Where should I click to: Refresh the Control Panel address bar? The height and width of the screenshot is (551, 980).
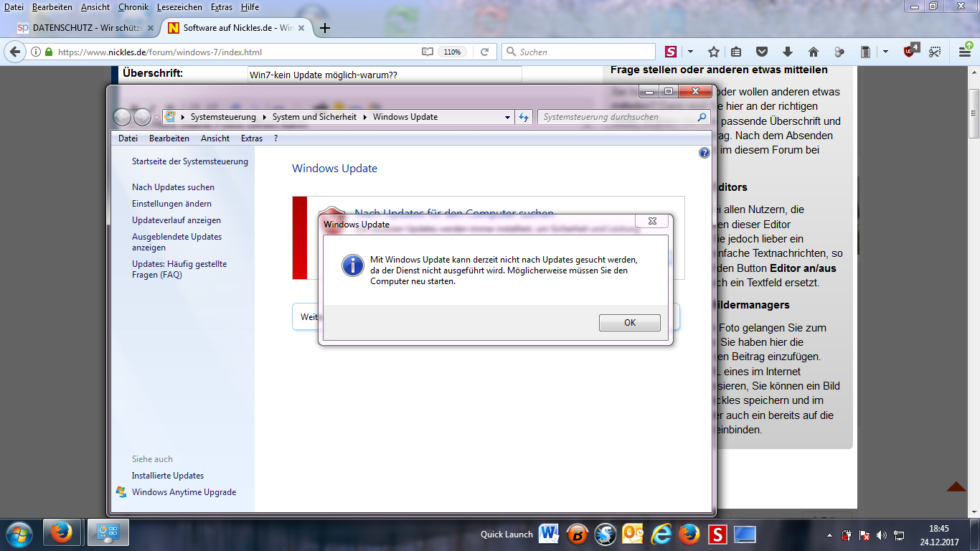pyautogui.click(x=524, y=117)
